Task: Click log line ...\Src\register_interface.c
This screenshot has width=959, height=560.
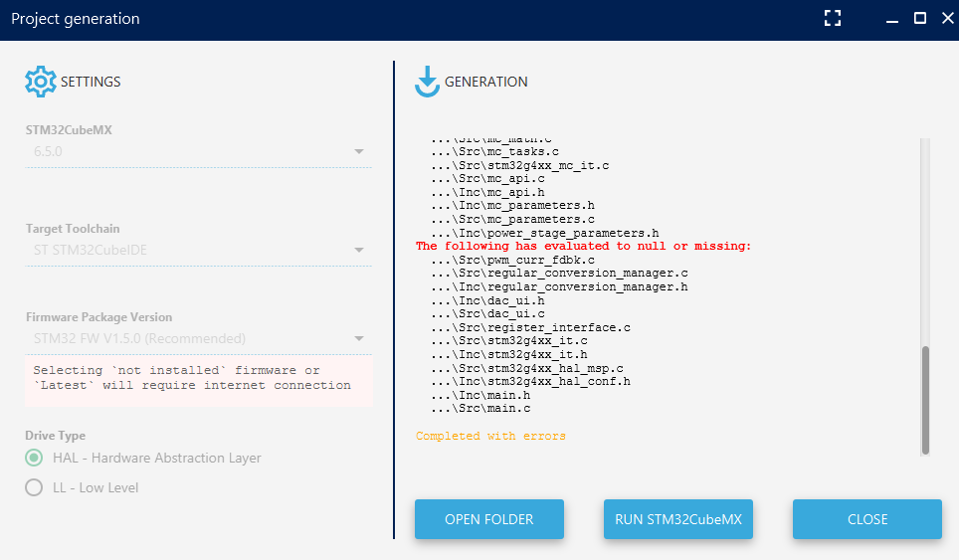Action: tap(531, 327)
